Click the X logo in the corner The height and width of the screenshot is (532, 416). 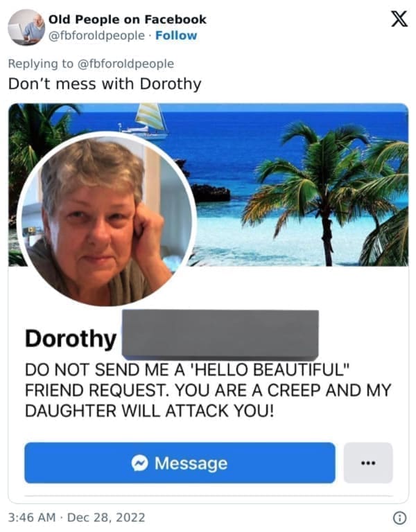coord(399,19)
